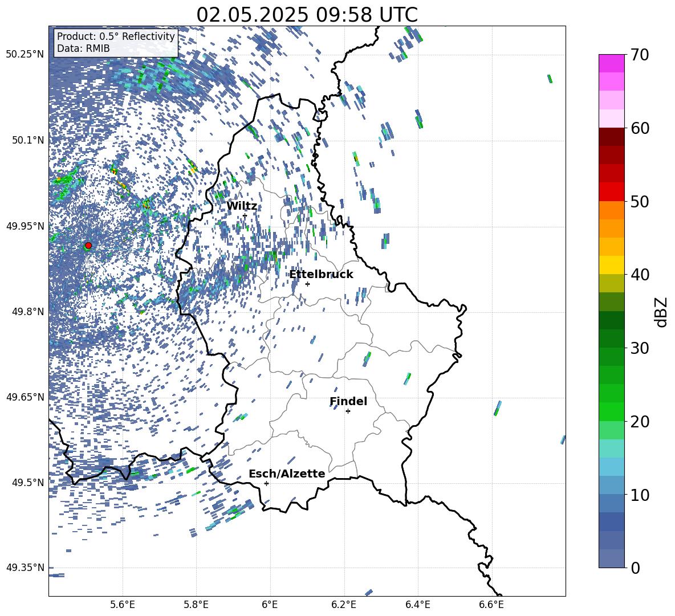Click the 49.65°N latitude label
The width and height of the screenshot is (675, 616).
coord(25,397)
